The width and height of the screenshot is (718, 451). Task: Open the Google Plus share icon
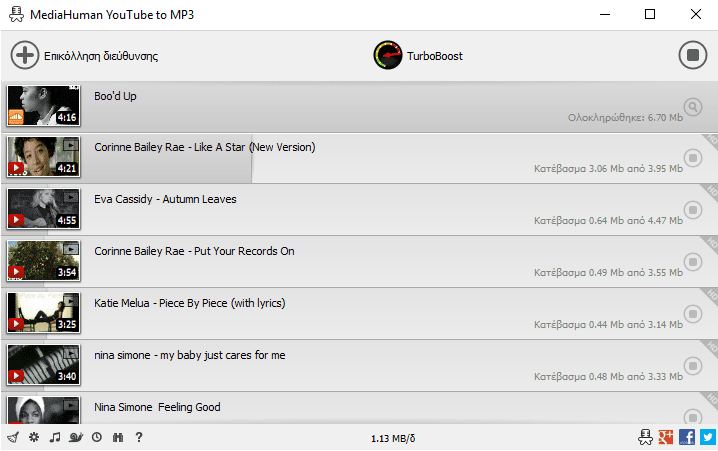pyautogui.click(x=666, y=437)
